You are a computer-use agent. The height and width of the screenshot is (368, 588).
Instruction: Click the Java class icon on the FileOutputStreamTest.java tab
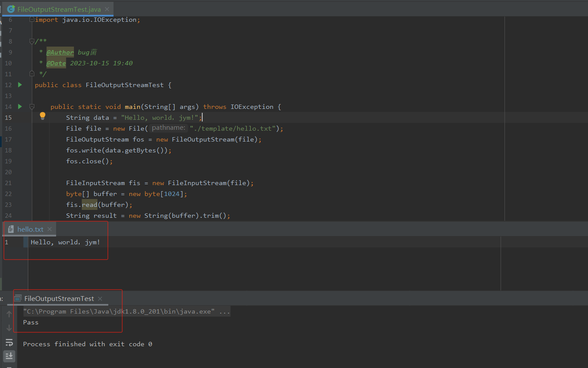click(11, 9)
